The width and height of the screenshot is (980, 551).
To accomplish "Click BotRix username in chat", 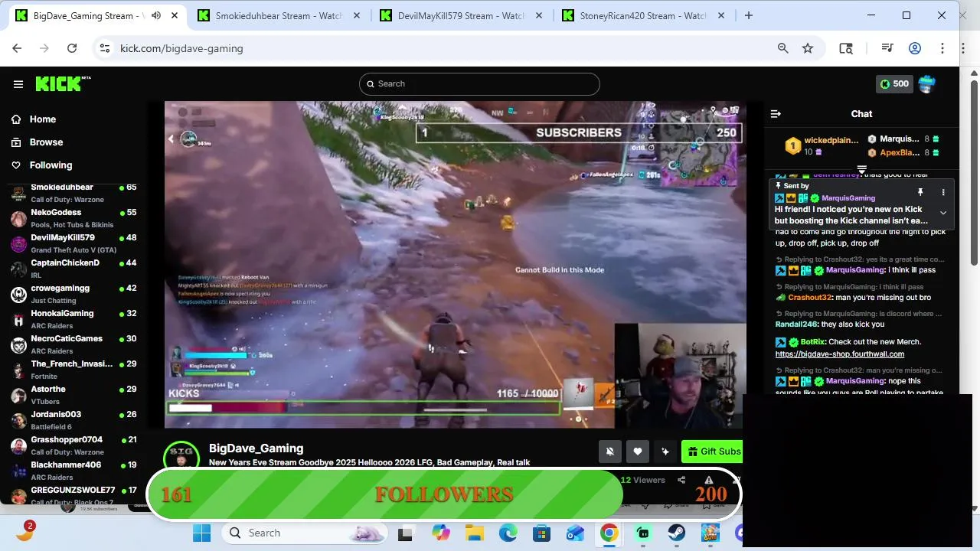I will coord(812,342).
